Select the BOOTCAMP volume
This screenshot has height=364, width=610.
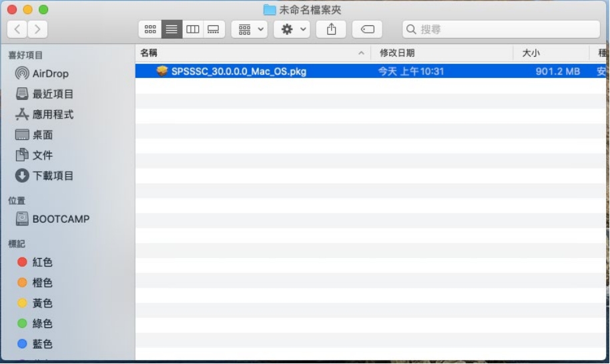52,219
